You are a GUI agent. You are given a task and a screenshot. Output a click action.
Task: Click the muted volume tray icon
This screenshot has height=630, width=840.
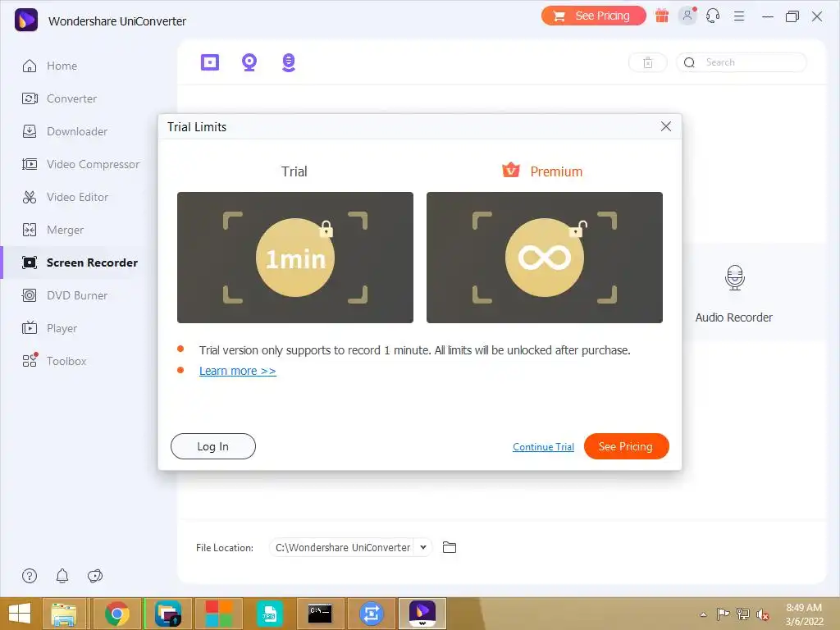pos(762,614)
